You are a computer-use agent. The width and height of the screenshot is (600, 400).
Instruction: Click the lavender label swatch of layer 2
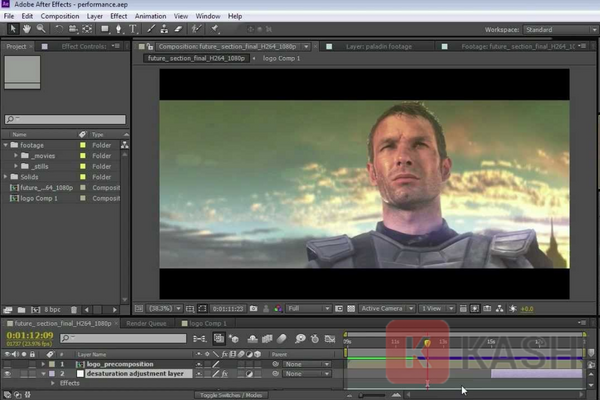click(52, 374)
